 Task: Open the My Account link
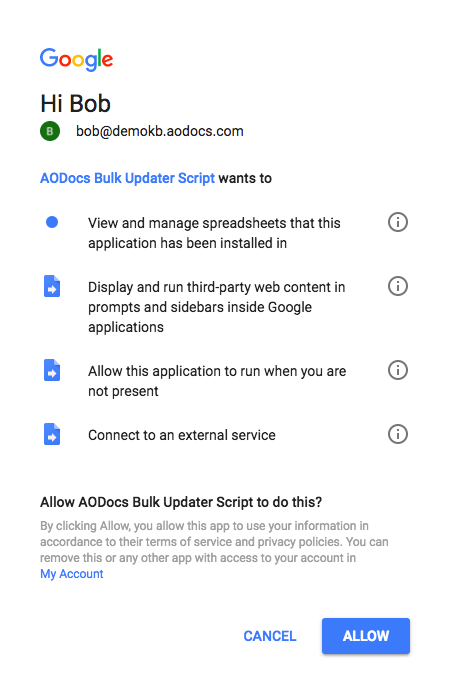[x=72, y=574]
